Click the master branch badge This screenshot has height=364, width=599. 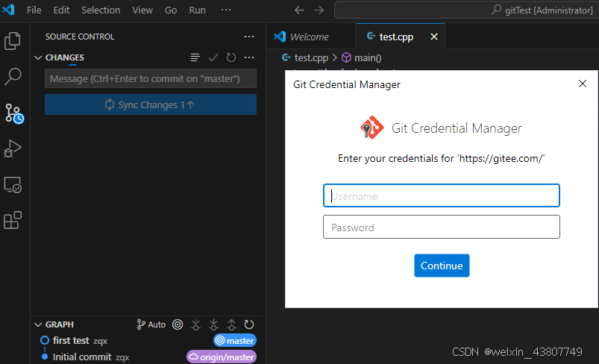click(235, 340)
